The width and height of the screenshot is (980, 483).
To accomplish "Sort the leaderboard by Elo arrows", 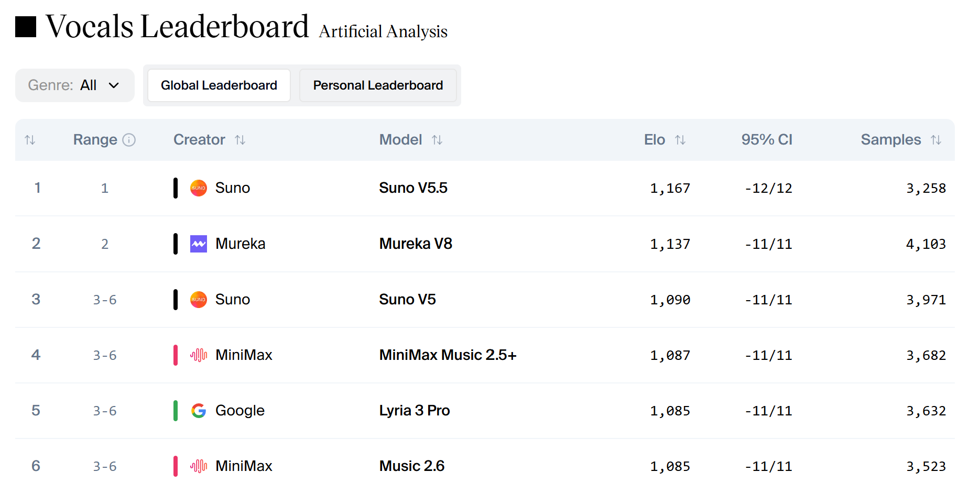I will (x=680, y=140).
